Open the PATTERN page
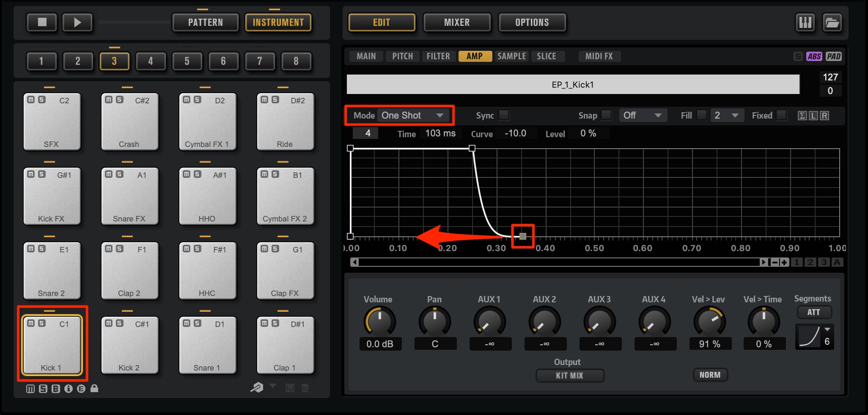The width and height of the screenshot is (868, 415). pyautogui.click(x=206, y=22)
